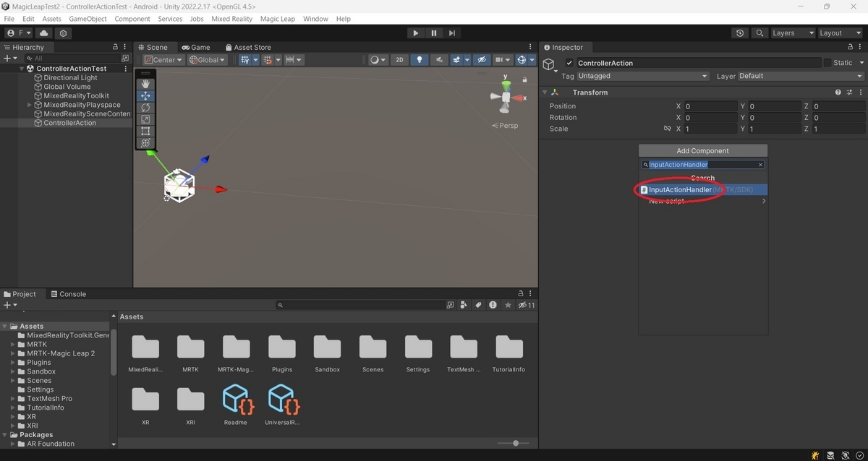The width and height of the screenshot is (868, 461).
Task: Toggle hidden packages visibility count 11
Action: (527, 306)
